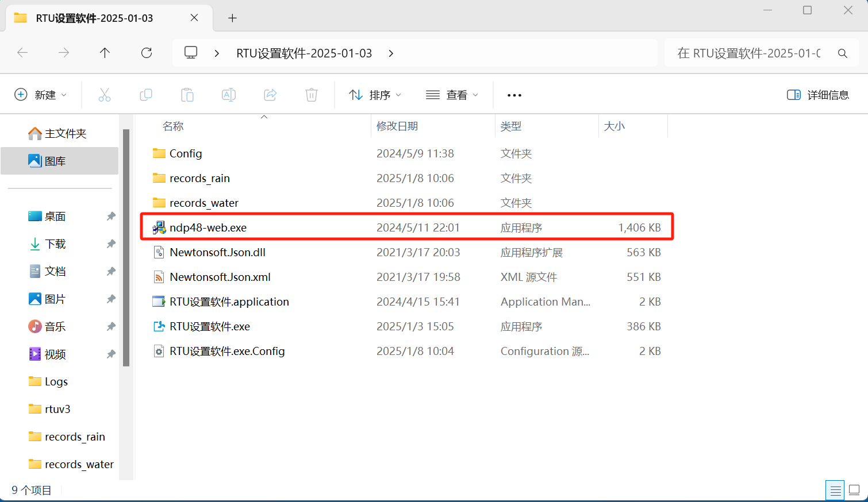
Task: Open the three-dots more options menu
Action: coord(514,95)
